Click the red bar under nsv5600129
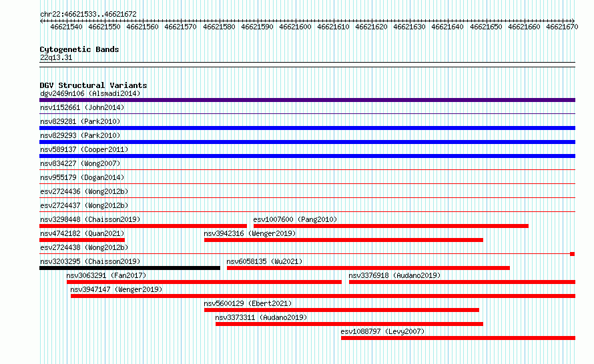 (x=342, y=310)
